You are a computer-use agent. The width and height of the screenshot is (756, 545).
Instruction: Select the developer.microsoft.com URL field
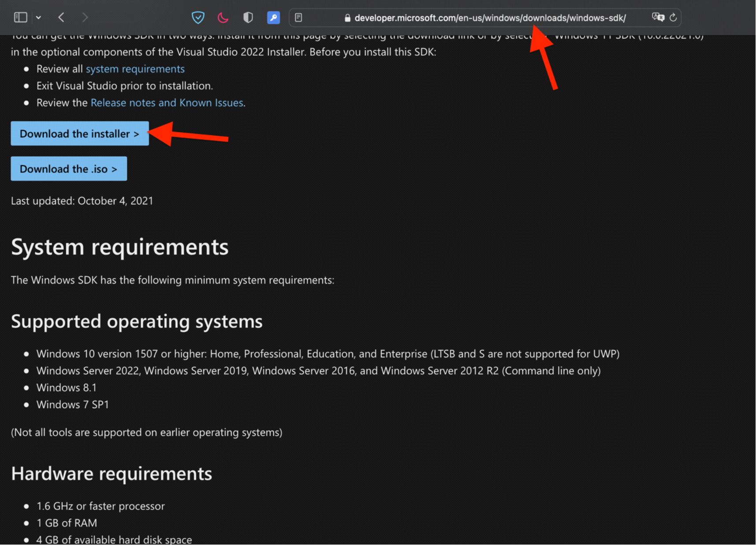click(x=489, y=18)
